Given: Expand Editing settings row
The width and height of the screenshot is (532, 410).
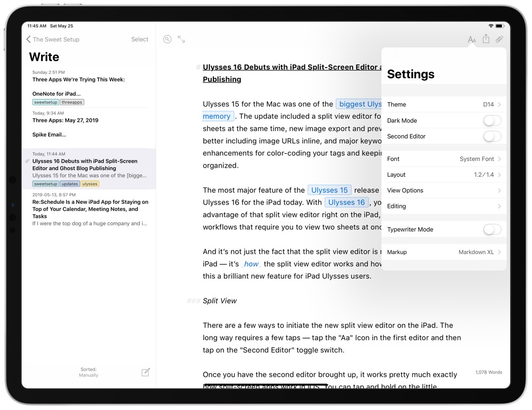Looking at the screenshot, I should coord(444,206).
